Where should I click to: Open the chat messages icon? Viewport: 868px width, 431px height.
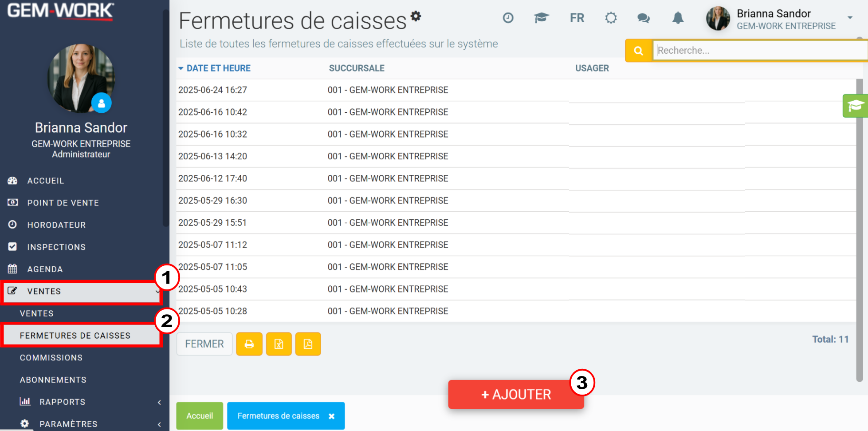click(x=644, y=18)
